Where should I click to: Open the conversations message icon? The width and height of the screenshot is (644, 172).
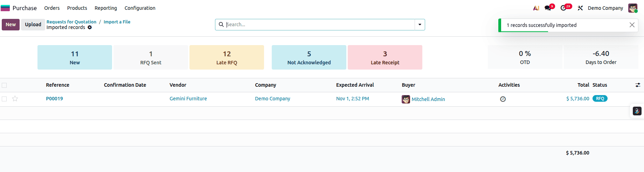point(548,8)
